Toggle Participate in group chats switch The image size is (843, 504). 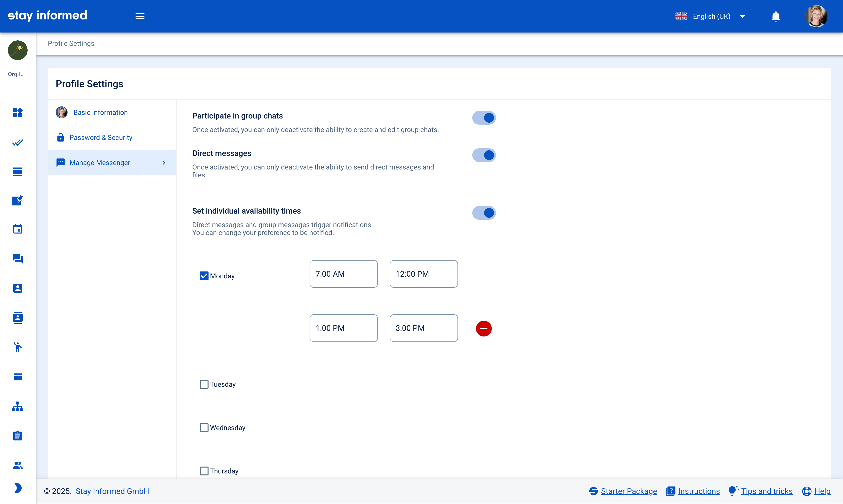click(484, 118)
